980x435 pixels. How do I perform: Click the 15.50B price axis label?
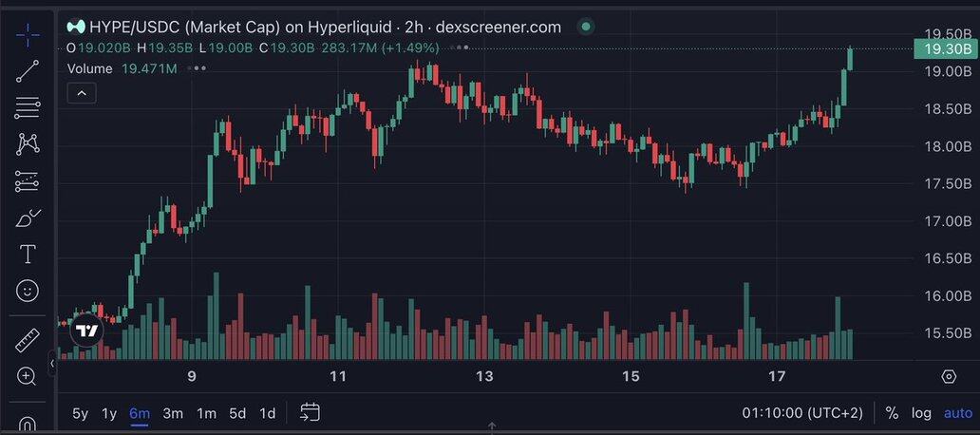(x=948, y=333)
